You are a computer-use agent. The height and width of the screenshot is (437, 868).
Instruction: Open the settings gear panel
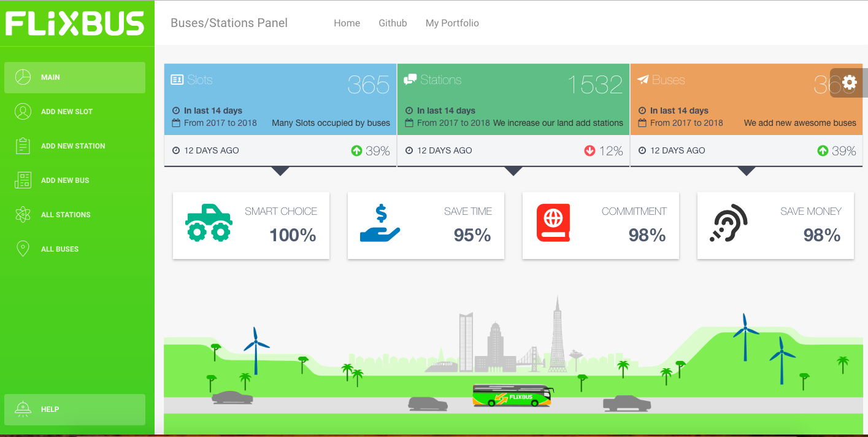pyautogui.click(x=849, y=83)
